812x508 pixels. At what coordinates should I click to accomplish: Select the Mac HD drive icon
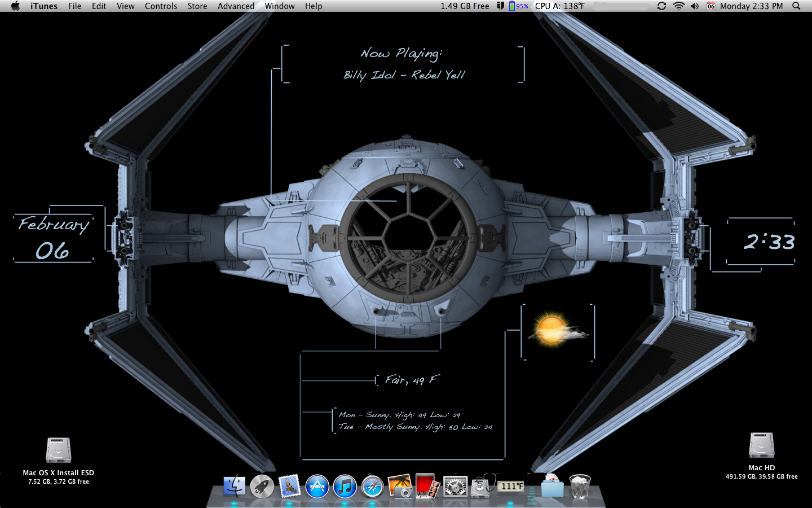(x=761, y=445)
